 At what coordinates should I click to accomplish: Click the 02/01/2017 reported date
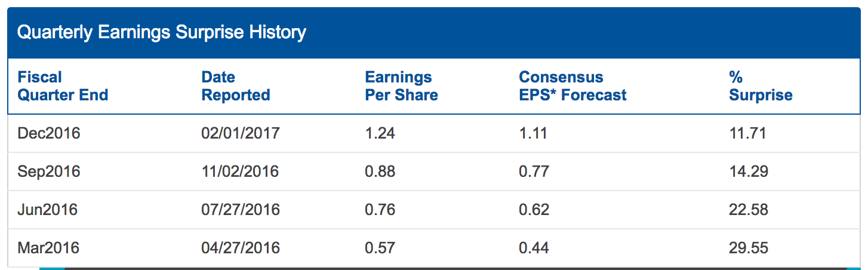tap(240, 133)
